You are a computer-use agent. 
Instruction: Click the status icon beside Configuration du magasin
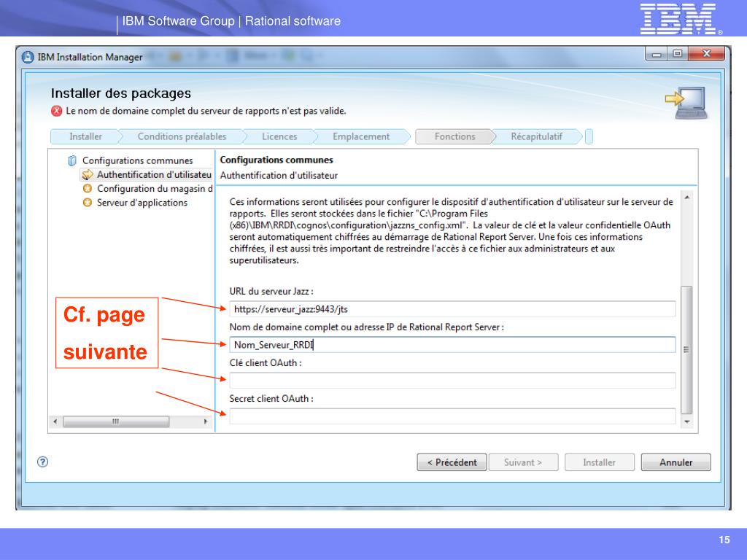(x=88, y=189)
